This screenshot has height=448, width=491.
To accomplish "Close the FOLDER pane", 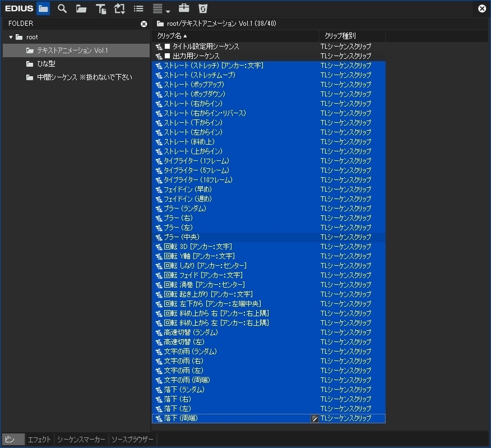I will pyautogui.click(x=143, y=24).
